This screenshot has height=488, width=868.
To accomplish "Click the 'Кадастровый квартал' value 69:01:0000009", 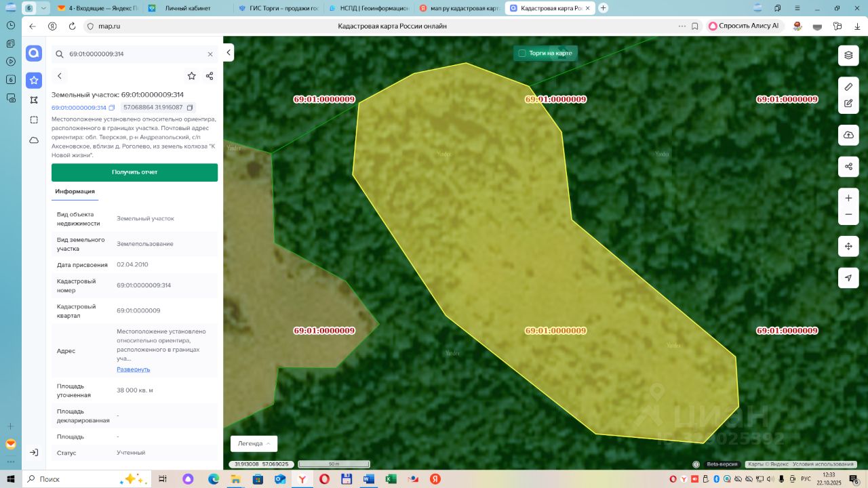I will pos(138,310).
